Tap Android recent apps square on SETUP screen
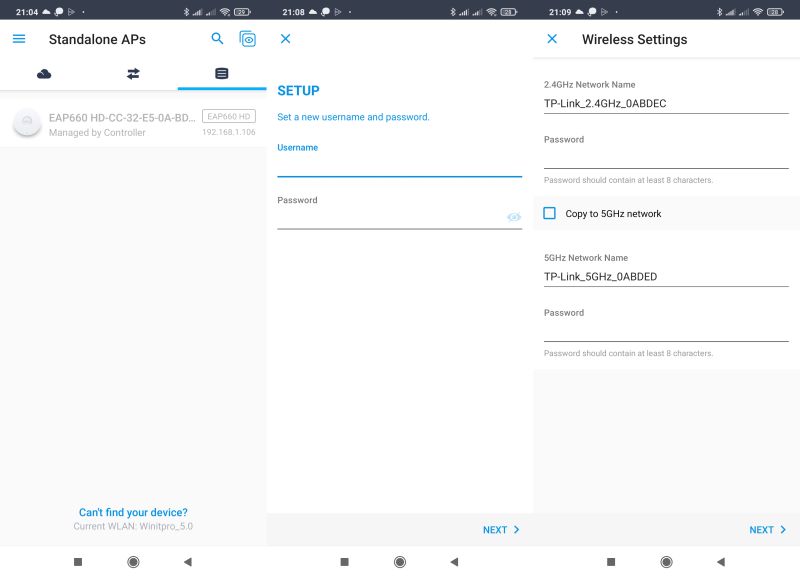The height and width of the screenshot is (578, 800). point(344,562)
